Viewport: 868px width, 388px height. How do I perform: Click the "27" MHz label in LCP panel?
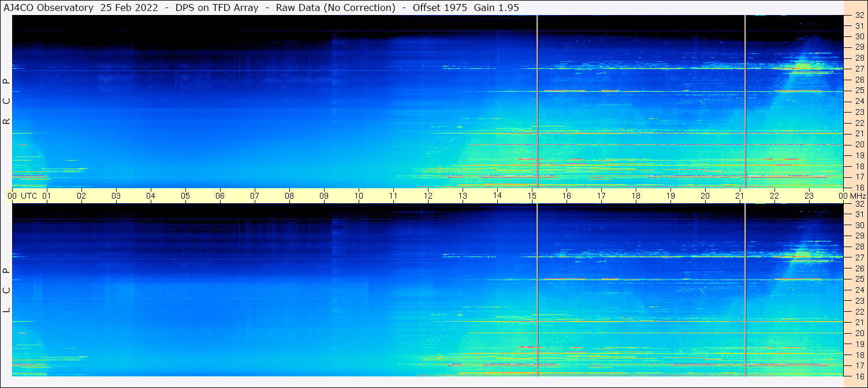click(x=859, y=258)
